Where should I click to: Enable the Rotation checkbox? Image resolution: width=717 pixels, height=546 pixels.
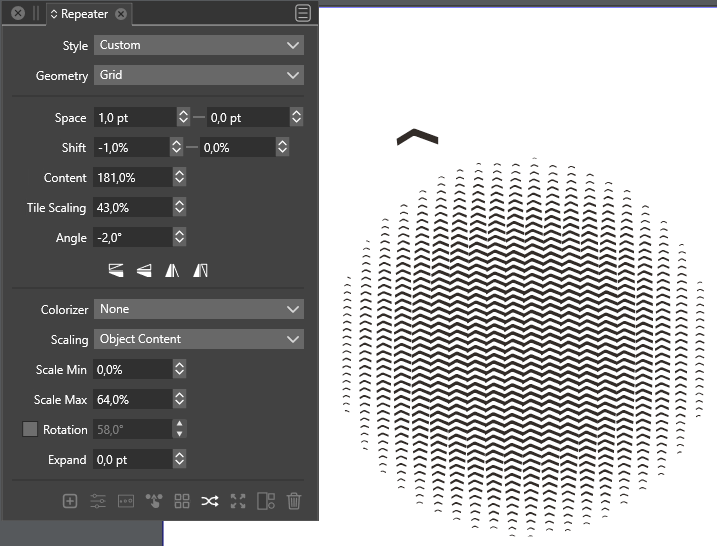(x=30, y=429)
